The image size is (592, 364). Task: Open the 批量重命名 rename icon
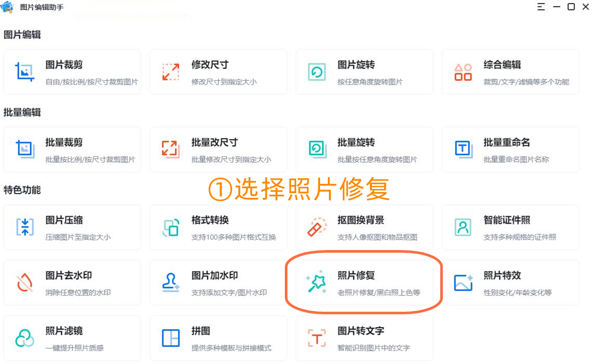pyautogui.click(x=463, y=149)
